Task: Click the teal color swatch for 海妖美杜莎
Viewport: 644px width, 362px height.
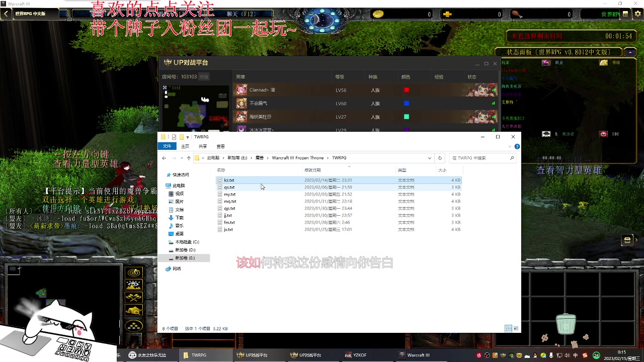Action: 407,117
